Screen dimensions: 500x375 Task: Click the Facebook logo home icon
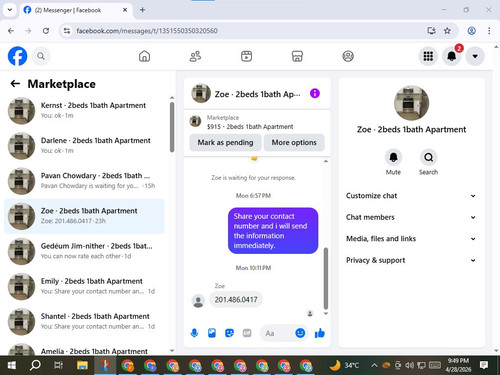tap(17, 56)
